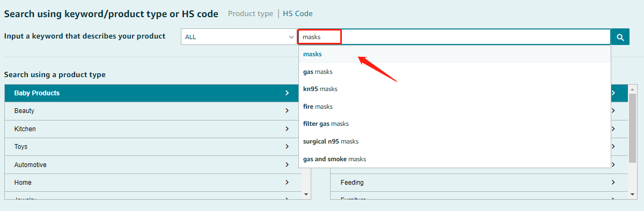644x211 pixels.
Task: Switch to the HS Code tab
Action: tap(298, 14)
